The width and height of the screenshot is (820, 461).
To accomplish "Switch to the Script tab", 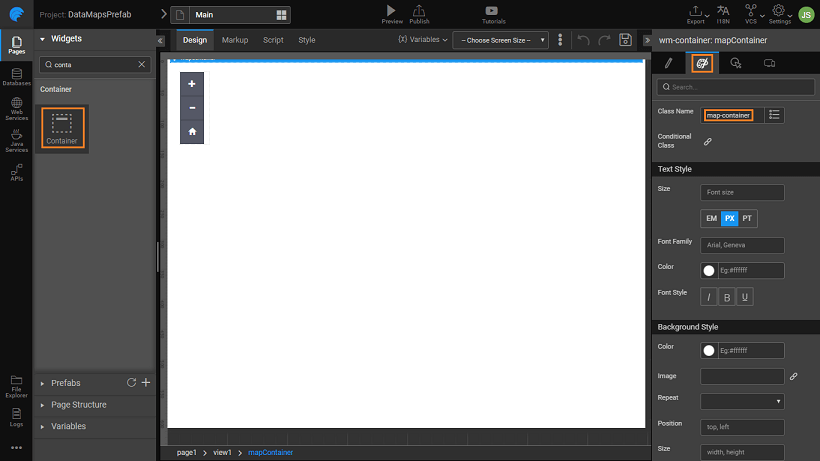I will [x=273, y=40].
